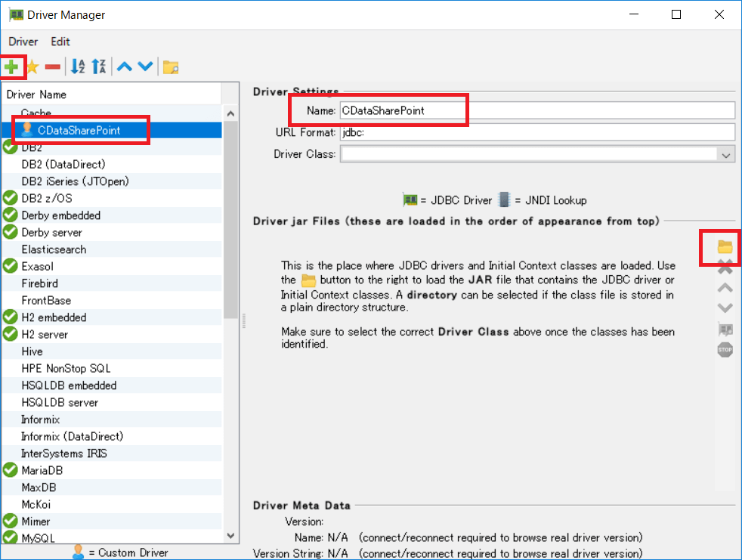
Task: Click gray up arrow in jar files panel
Action: 725,288
